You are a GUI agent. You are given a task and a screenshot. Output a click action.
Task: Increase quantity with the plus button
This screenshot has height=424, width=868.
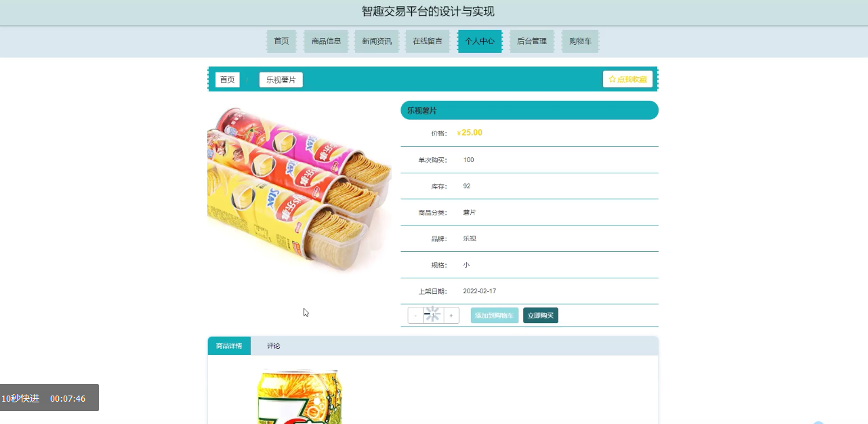click(x=451, y=316)
